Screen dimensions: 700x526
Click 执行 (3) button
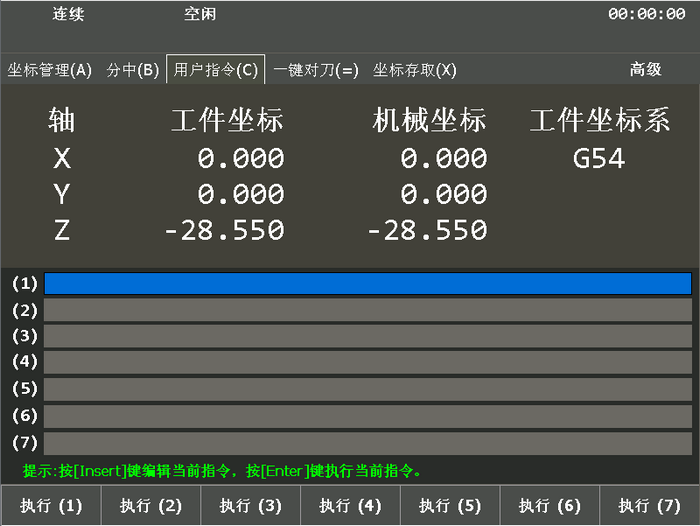pos(250,506)
